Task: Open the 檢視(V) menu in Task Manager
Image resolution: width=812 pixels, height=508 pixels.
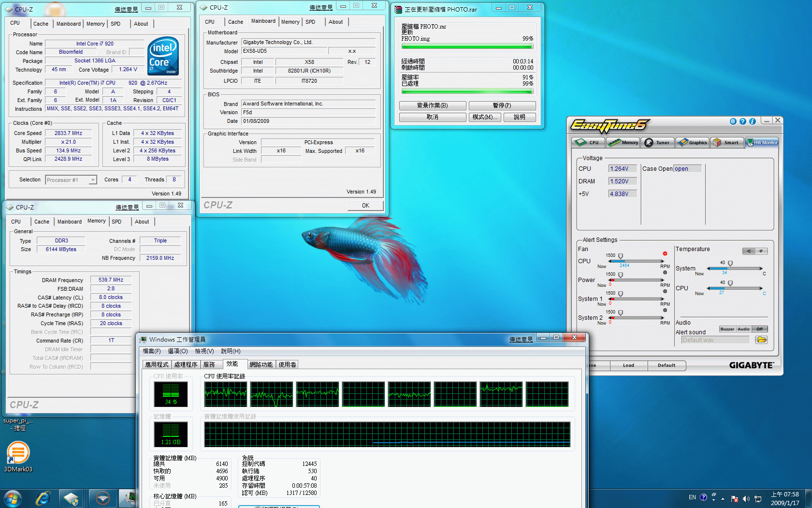Action: point(204,351)
